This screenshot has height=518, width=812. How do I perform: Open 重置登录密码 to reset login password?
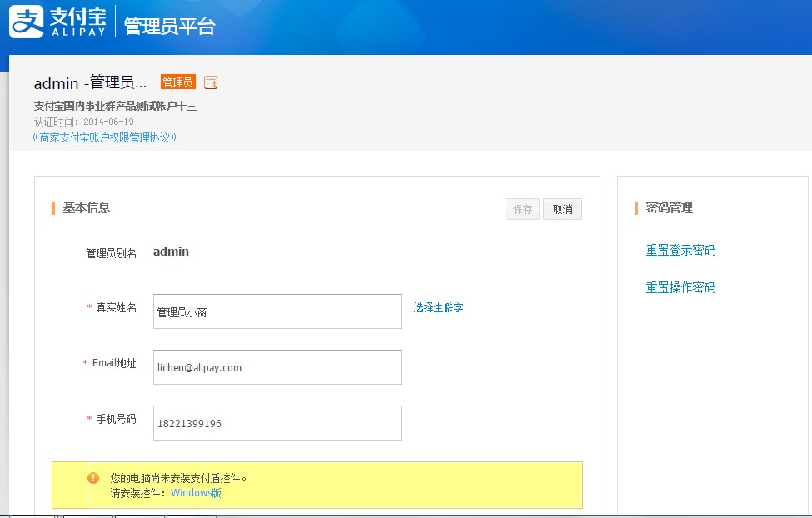680,251
